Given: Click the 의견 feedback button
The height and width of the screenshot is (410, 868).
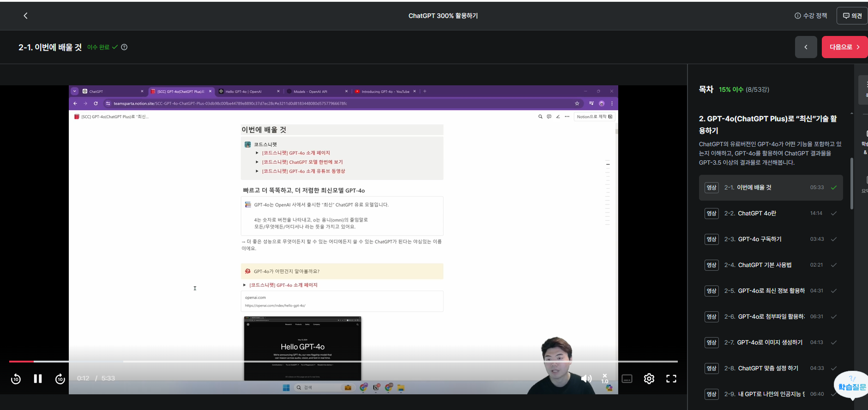Looking at the screenshot, I should [x=852, y=16].
